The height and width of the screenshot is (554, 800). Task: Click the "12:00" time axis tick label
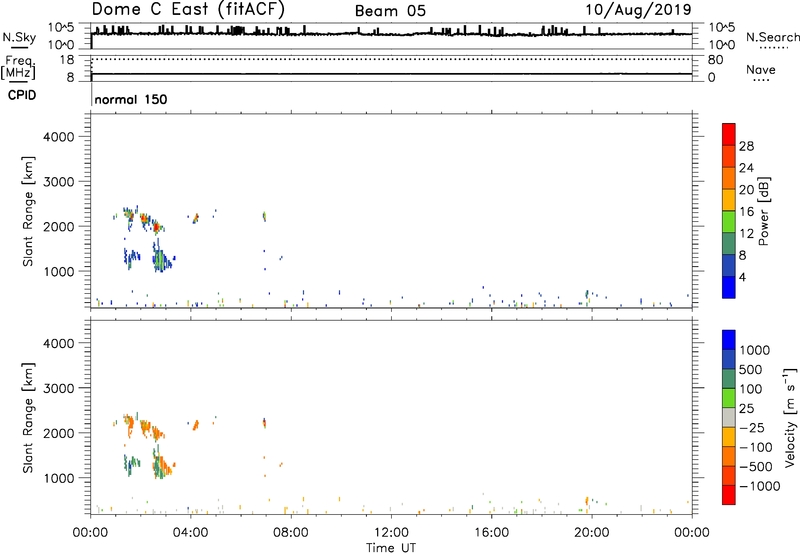tap(391, 533)
